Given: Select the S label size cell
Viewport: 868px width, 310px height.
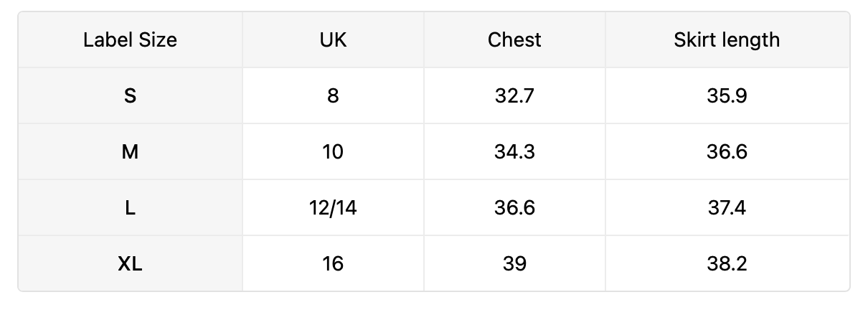Looking at the screenshot, I should coord(130,95).
